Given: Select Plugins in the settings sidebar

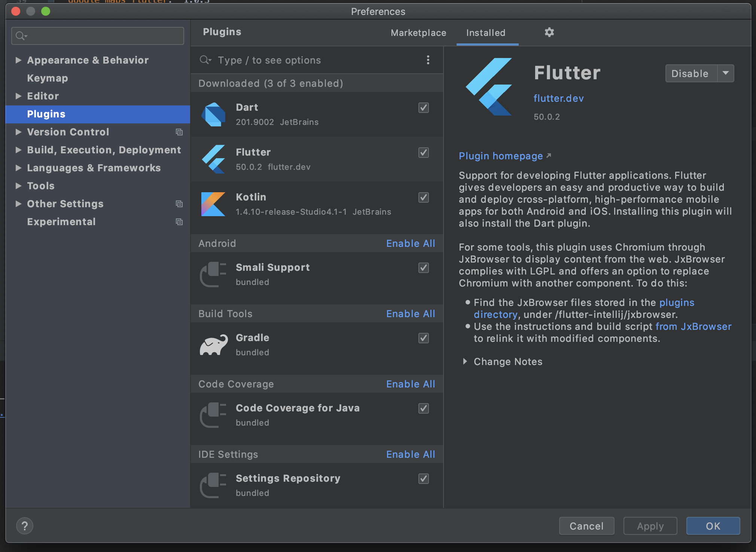Looking at the screenshot, I should coord(46,114).
